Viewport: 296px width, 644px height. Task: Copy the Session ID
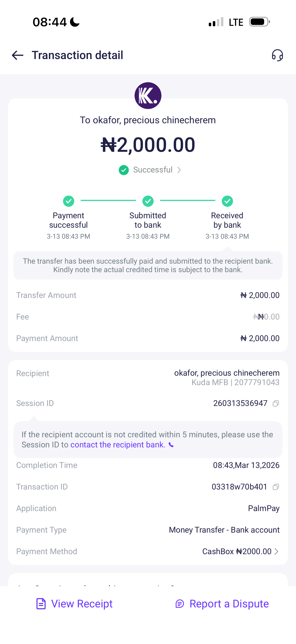(x=276, y=403)
